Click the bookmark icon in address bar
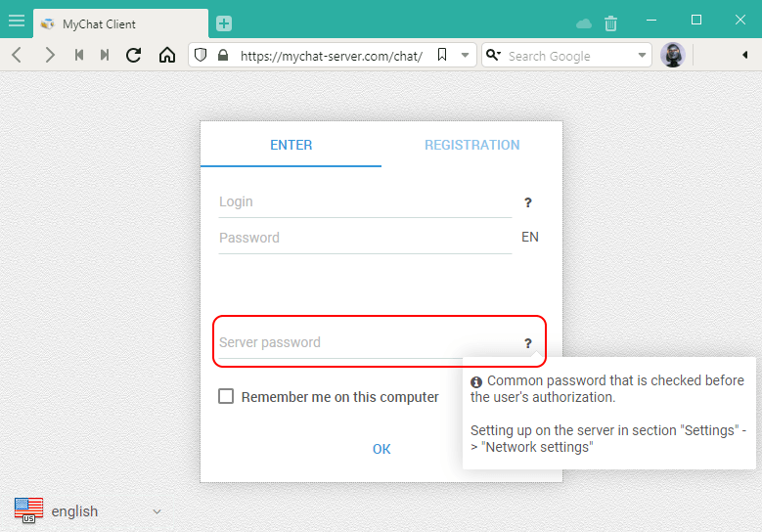 [x=442, y=56]
